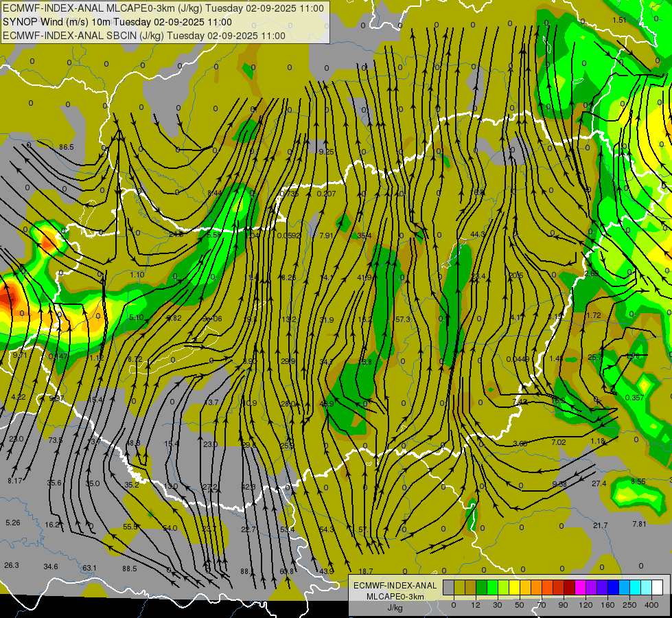
Task: Click the map value '9.58'
Action: coord(559,484)
